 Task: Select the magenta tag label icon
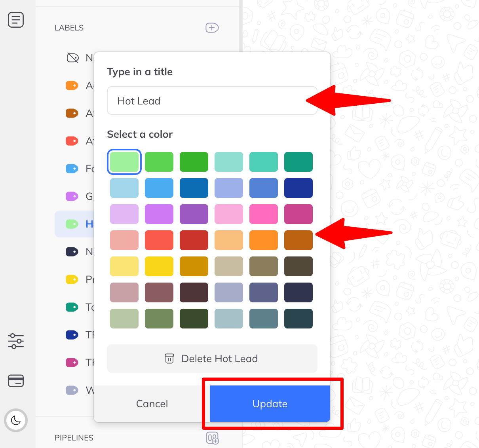[x=72, y=363]
